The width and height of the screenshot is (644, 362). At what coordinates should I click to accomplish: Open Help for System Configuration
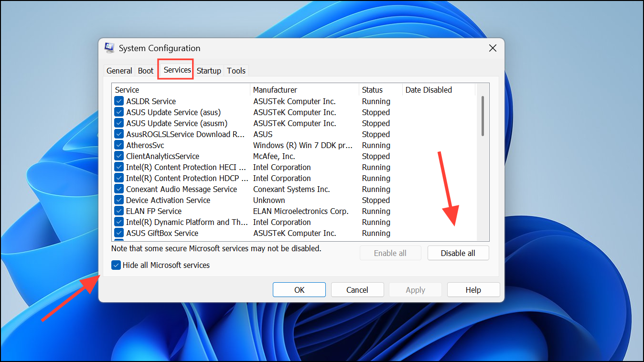click(473, 289)
